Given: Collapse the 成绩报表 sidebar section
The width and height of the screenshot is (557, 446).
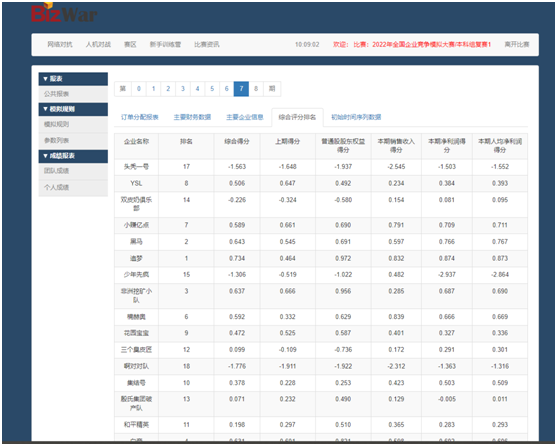Looking at the screenshot, I should 73,156.
